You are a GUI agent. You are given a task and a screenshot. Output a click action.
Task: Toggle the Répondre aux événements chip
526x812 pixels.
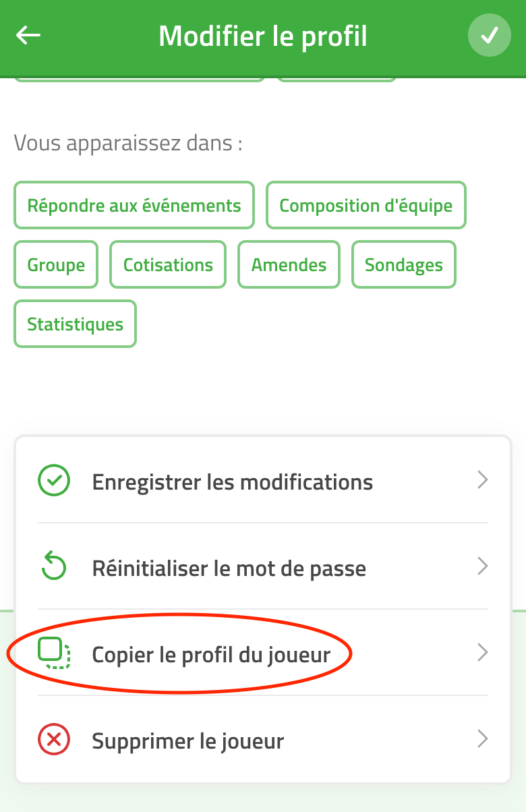(134, 205)
